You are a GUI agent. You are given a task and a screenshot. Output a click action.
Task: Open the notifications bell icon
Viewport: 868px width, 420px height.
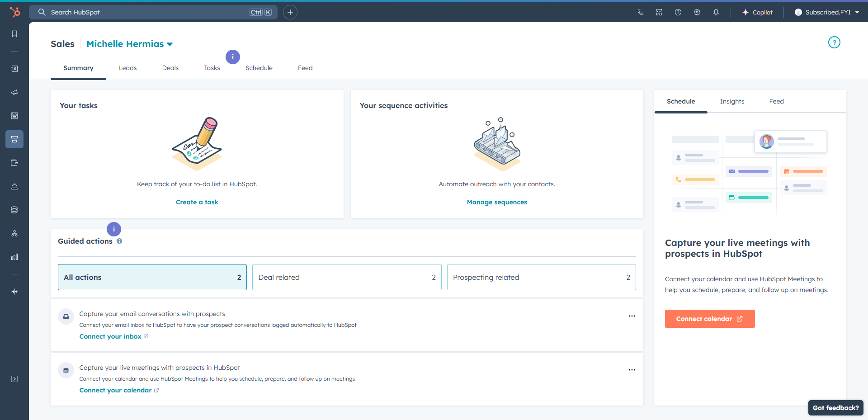[716, 12]
